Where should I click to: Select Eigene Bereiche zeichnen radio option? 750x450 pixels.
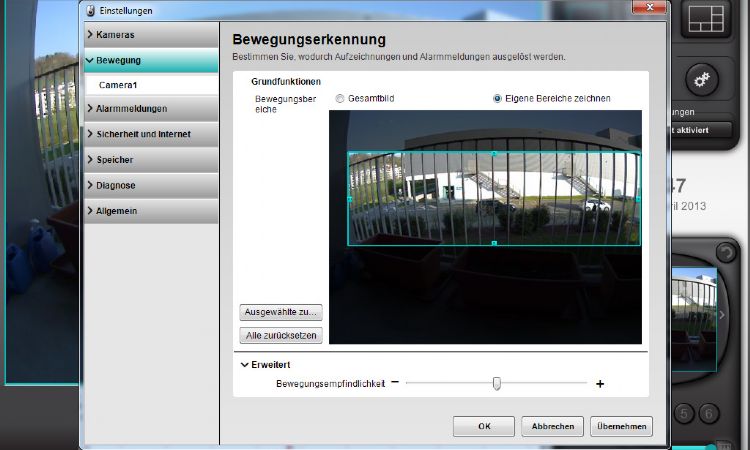tap(498, 99)
